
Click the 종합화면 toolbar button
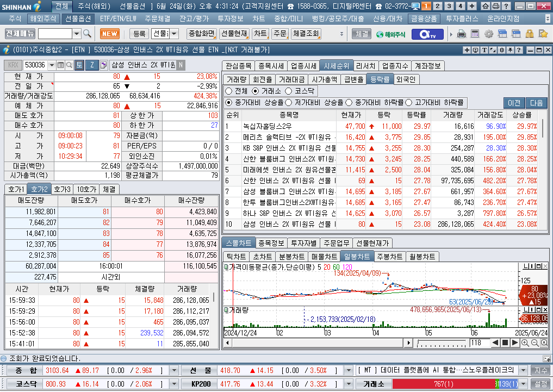coord(202,34)
